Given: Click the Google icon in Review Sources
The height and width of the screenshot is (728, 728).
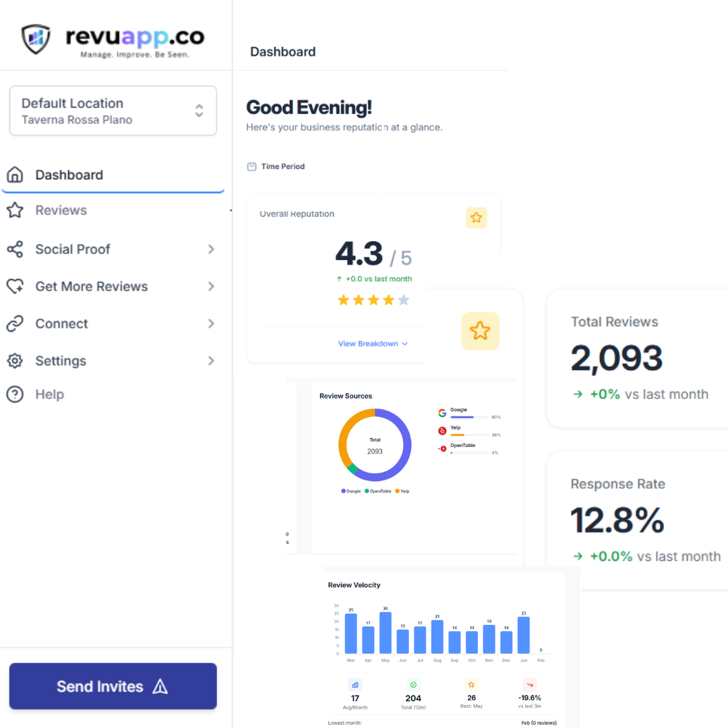Looking at the screenshot, I should pyautogui.click(x=442, y=413).
